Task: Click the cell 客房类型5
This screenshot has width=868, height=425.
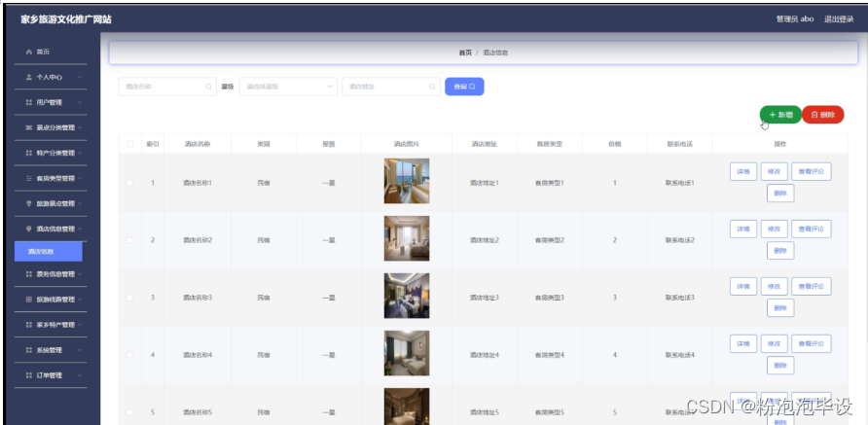Action: pos(549,412)
